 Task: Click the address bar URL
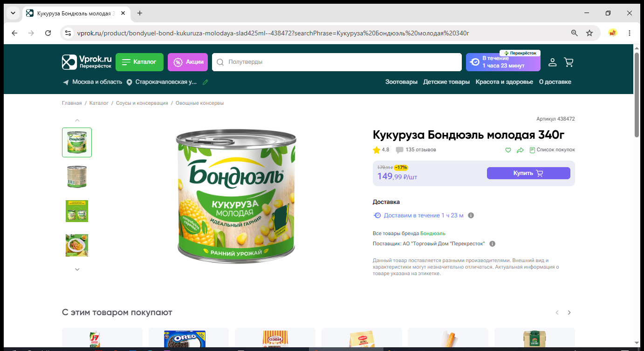tap(273, 33)
